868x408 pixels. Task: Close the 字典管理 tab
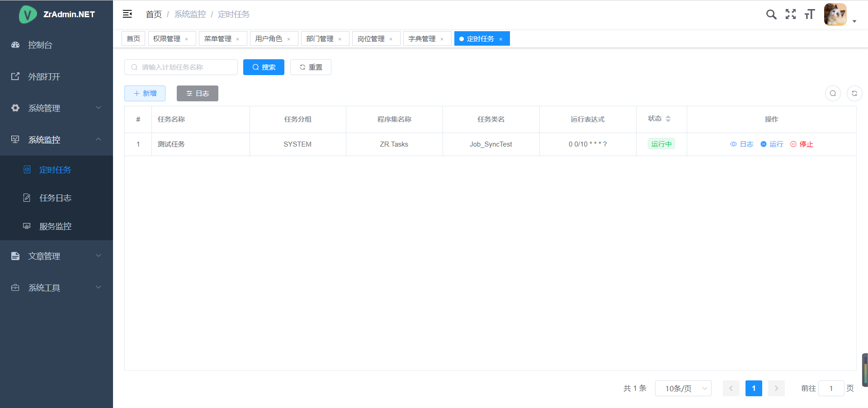[x=442, y=39]
